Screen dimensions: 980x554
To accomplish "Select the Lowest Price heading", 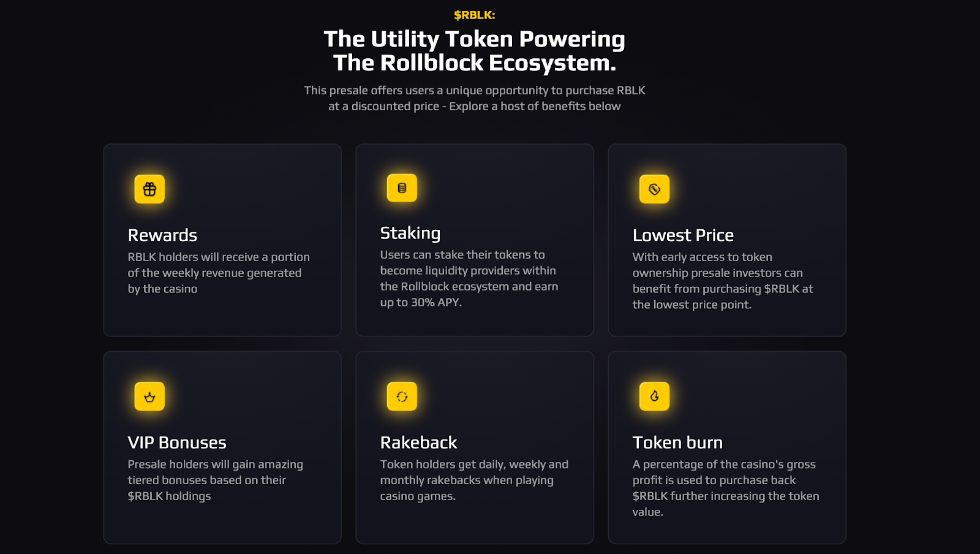I will 683,235.
